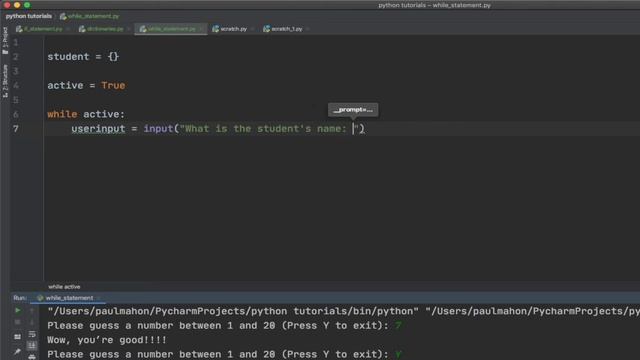The width and height of the screenshot is (640, 360).
Task: Click the up arrow in Run toolbar
Action: point(32,311)
